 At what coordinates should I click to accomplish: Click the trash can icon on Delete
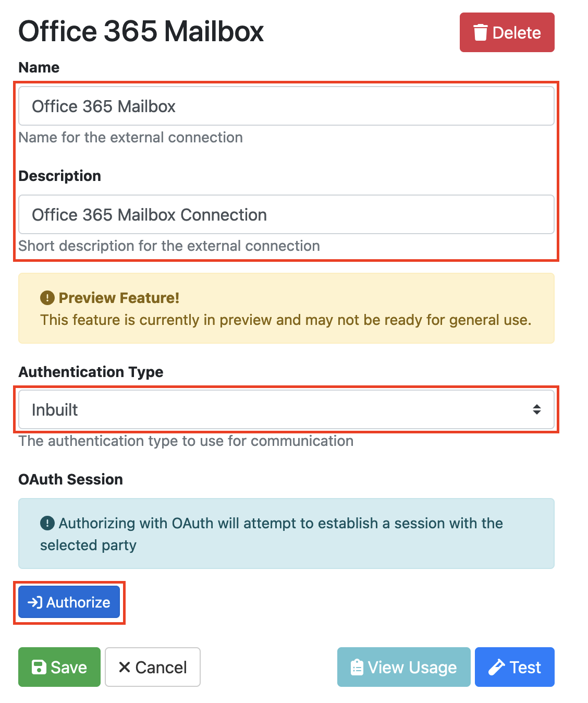(480, 32)
